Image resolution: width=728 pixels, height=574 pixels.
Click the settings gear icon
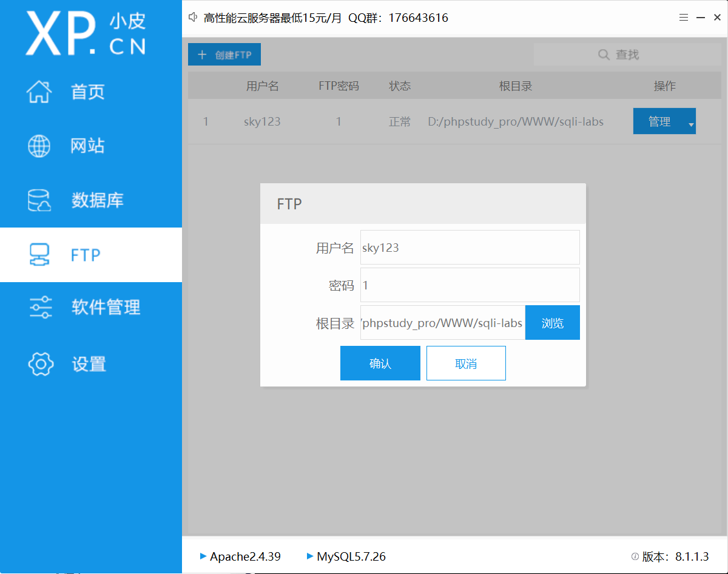[41, 364]
